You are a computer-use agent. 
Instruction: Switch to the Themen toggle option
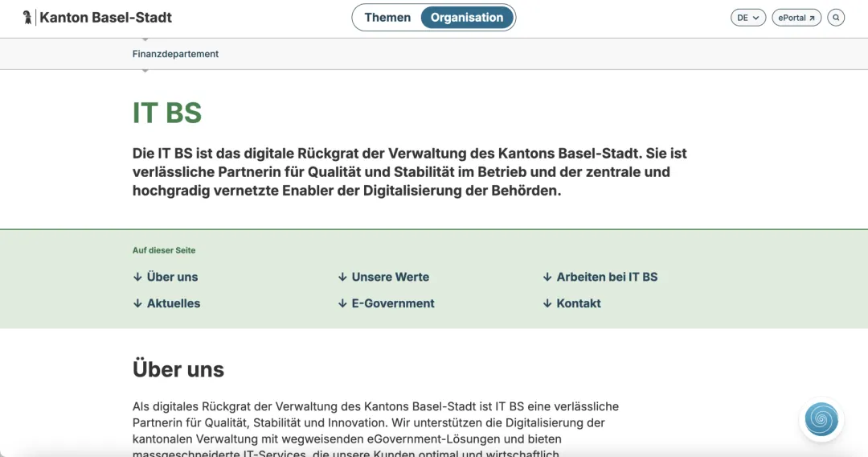(387, 18)
